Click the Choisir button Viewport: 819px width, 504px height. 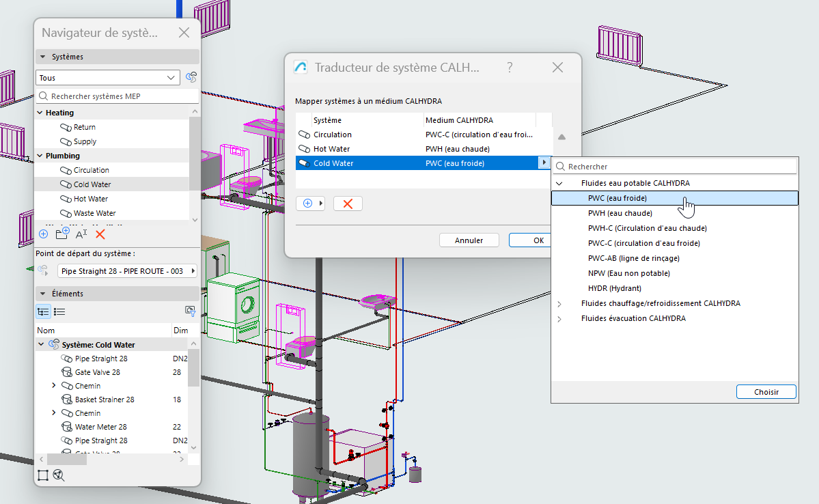766,392
